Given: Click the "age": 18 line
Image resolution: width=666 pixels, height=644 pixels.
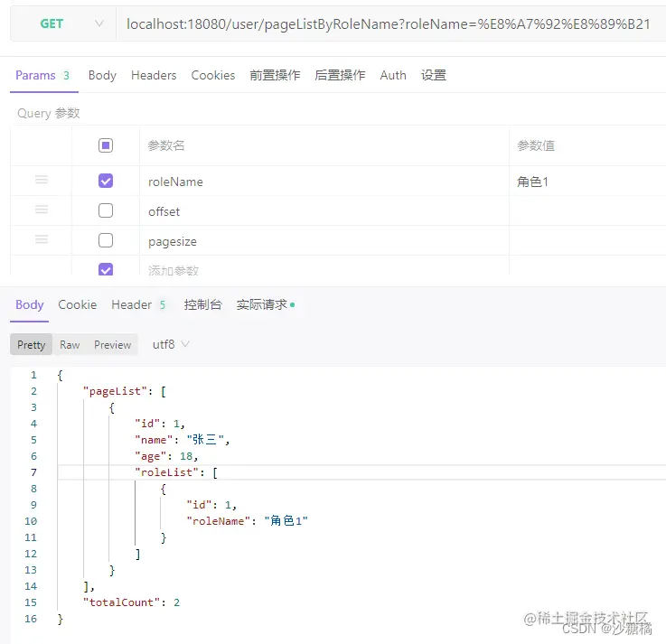Looking at the screenshot, I should (166, 456).
